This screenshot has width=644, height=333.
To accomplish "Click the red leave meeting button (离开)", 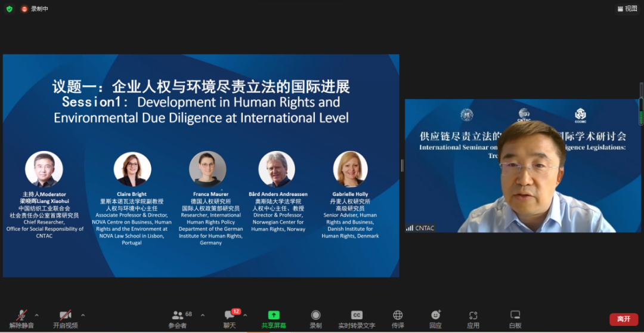I will click(623, 319).
